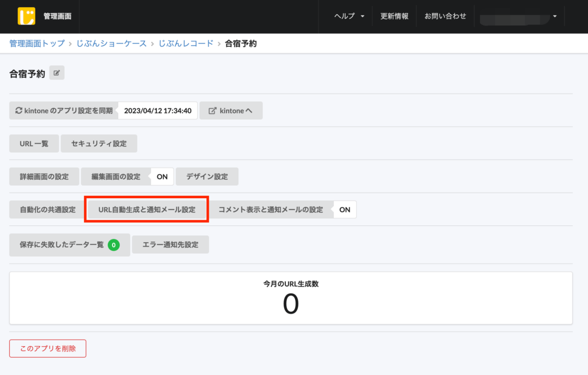Open the URL一覧 page
The height and width of the screenshot is (375, 588).
(34, 143)
